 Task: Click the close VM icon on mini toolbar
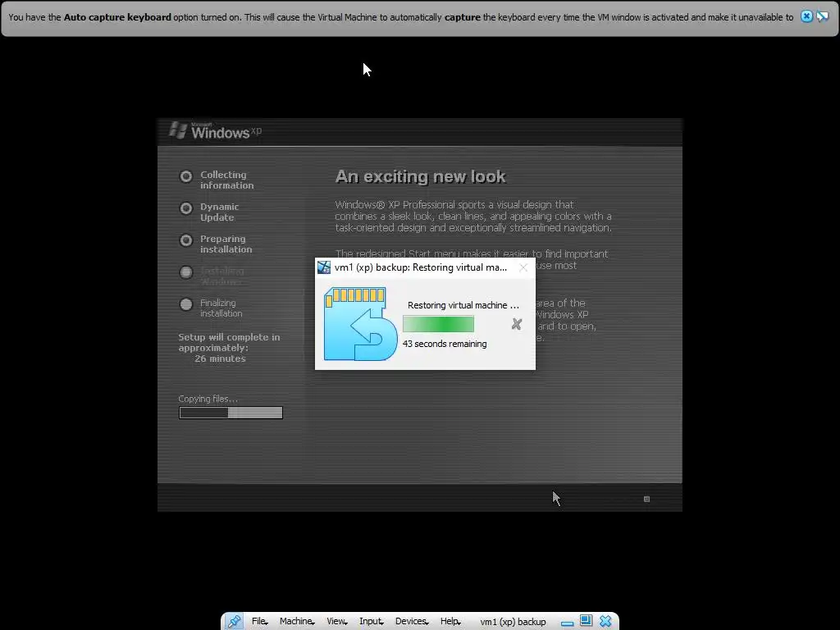[x=605, y=621]
